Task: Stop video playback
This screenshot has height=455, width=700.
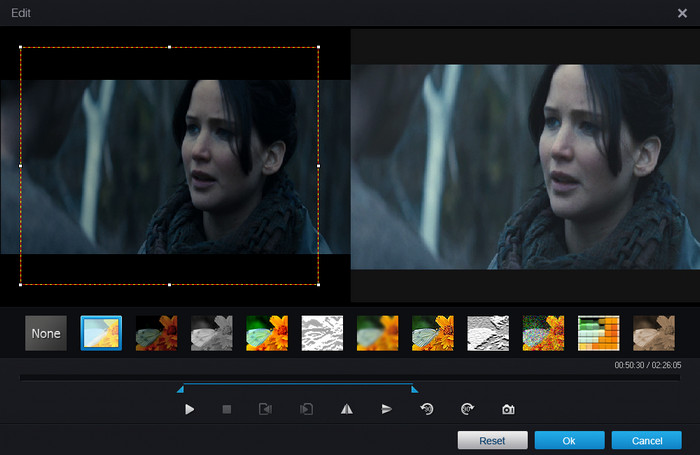Action: click(227, 409)
